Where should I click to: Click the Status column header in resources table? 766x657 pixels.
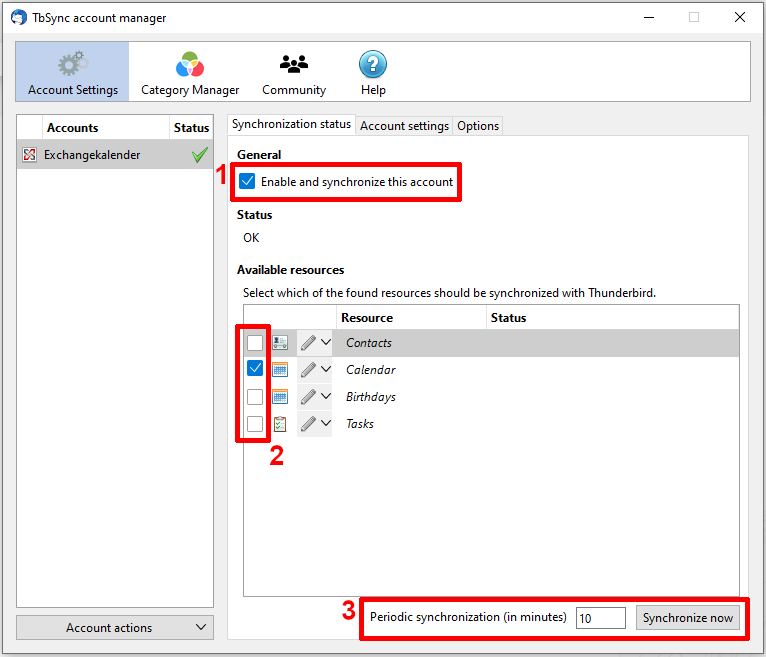click(x=613, y=318)
